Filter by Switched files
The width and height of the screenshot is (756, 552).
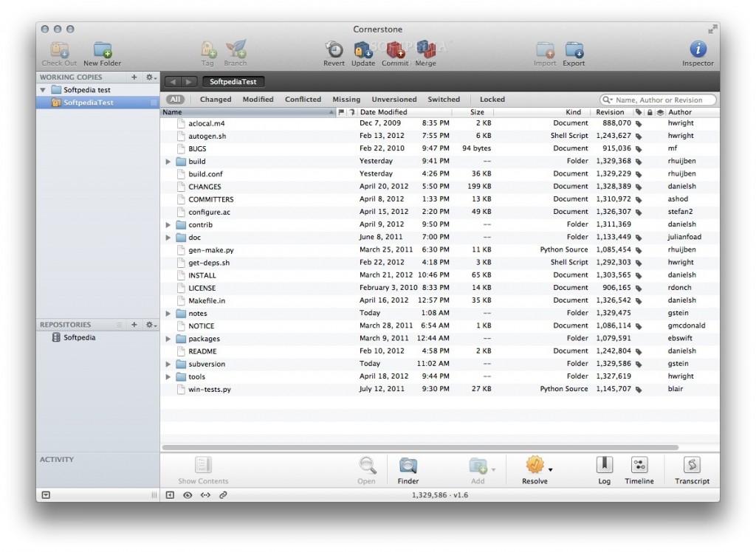444,100
